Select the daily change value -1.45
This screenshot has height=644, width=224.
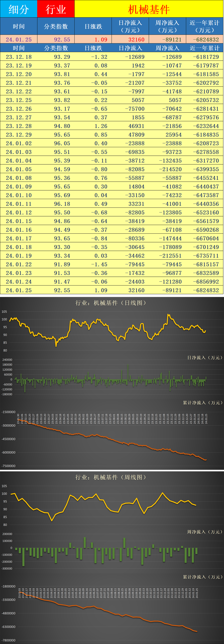(99, 264)
